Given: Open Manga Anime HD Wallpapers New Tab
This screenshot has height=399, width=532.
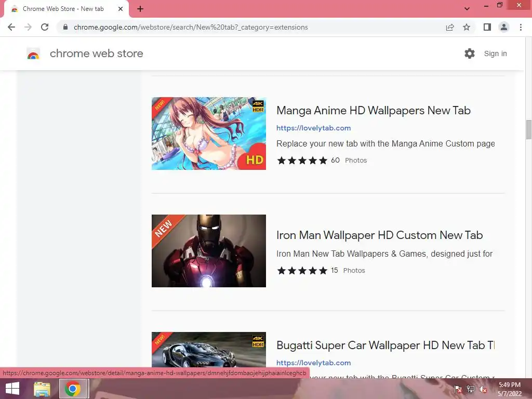Looking at the screenshot, I should click(x=373, y=111).
